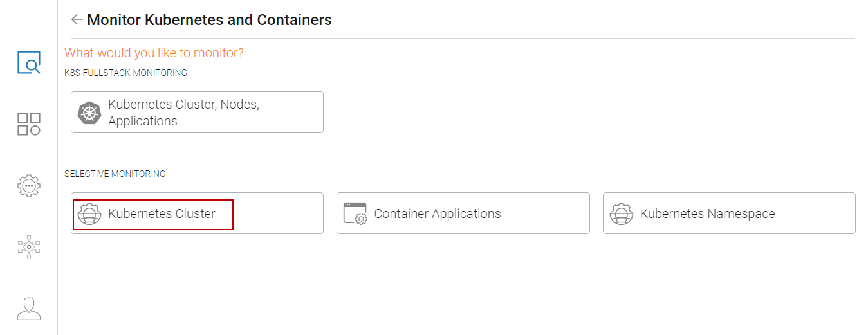Click the gear with dots sidebar icon
The width and height of the screenshot is (868, 335).
tap(29, 185)
